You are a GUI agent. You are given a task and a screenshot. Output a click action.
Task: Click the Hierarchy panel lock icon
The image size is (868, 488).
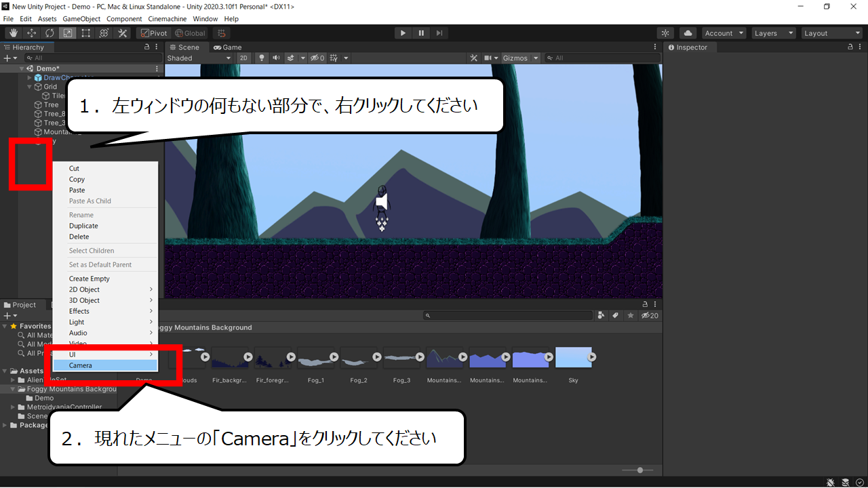[x=147, y=47]
